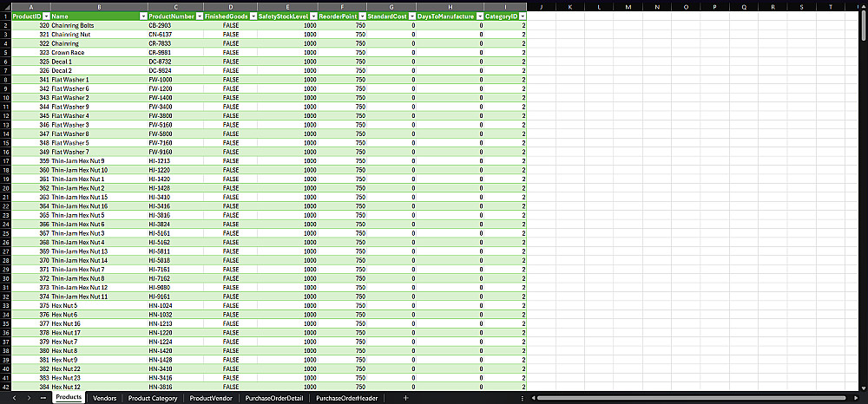The image size is (868, 404).
Task: Select row 1 header
Action: 5,16
